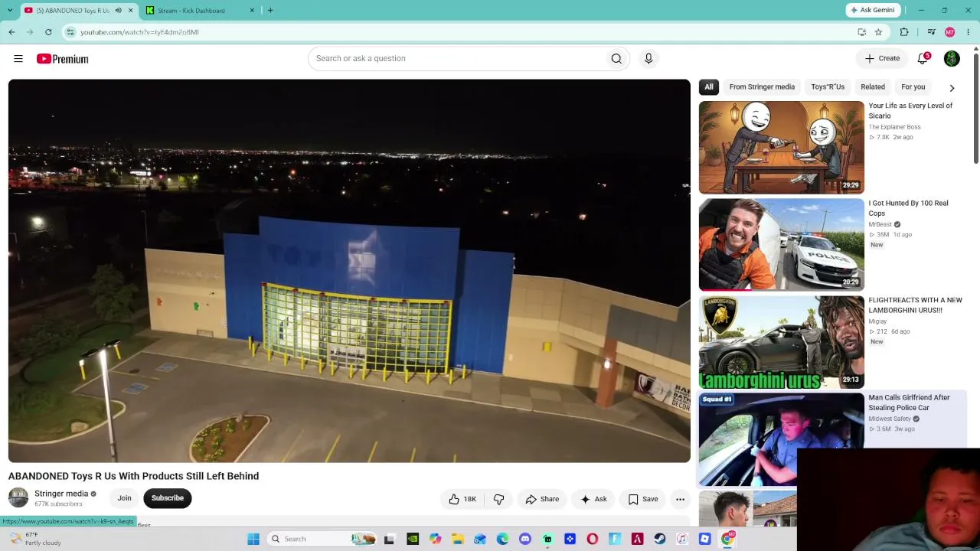Click the Ask Gemini button
Screen dimensions: 980x551
point(872,10)
